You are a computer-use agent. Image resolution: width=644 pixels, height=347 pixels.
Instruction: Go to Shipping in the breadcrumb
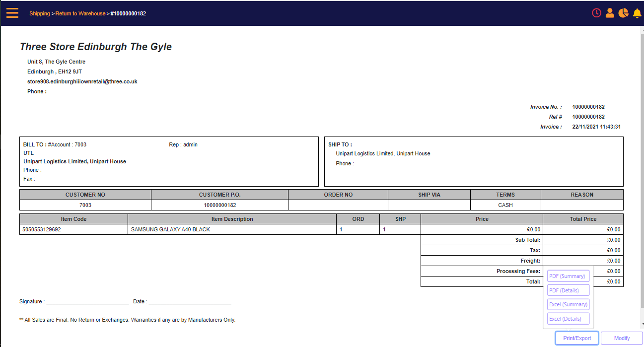(40, 13)
